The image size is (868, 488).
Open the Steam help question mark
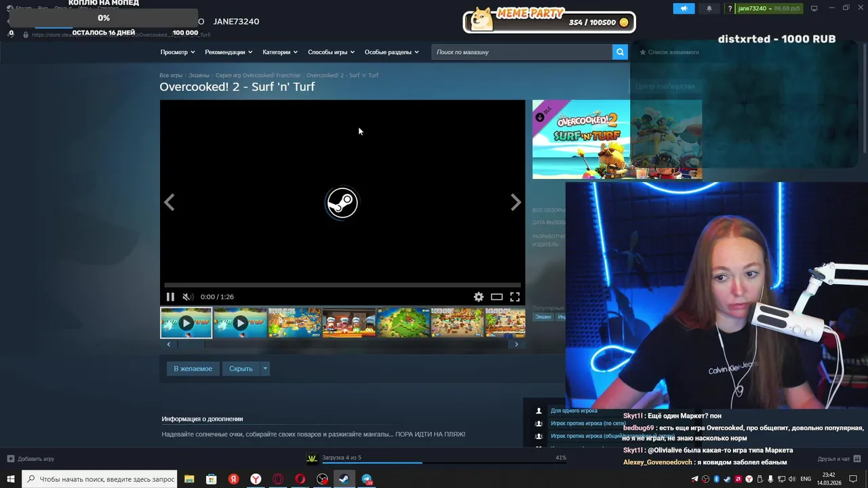pos(730,8)
